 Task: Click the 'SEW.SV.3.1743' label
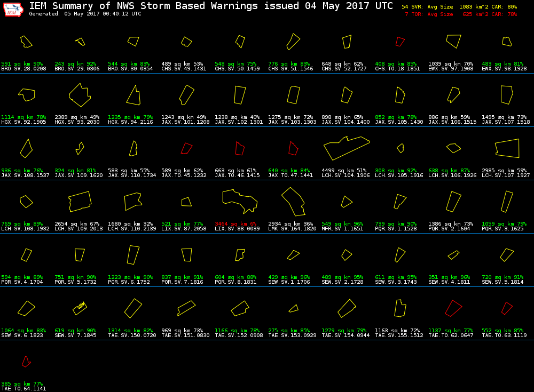396,282
